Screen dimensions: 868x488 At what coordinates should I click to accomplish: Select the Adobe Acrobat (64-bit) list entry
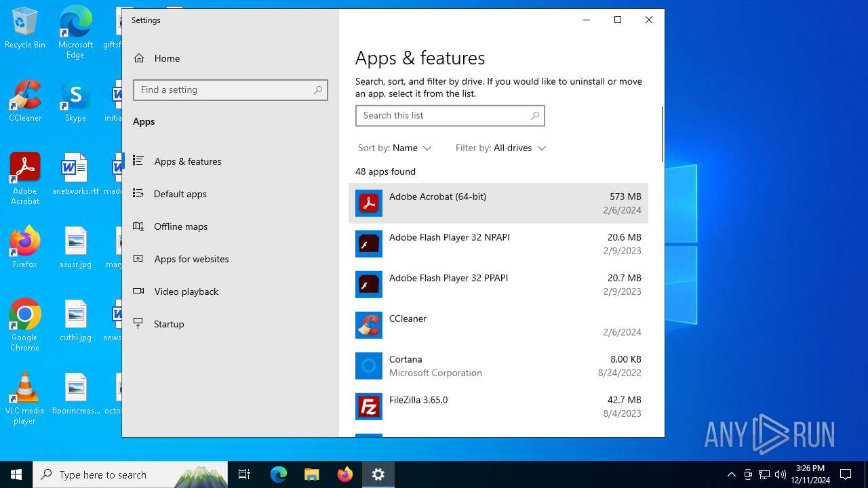498,203
